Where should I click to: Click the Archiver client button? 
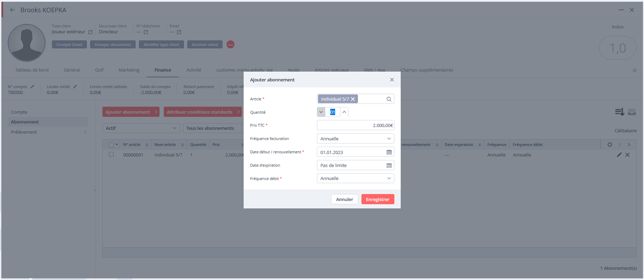205,45
